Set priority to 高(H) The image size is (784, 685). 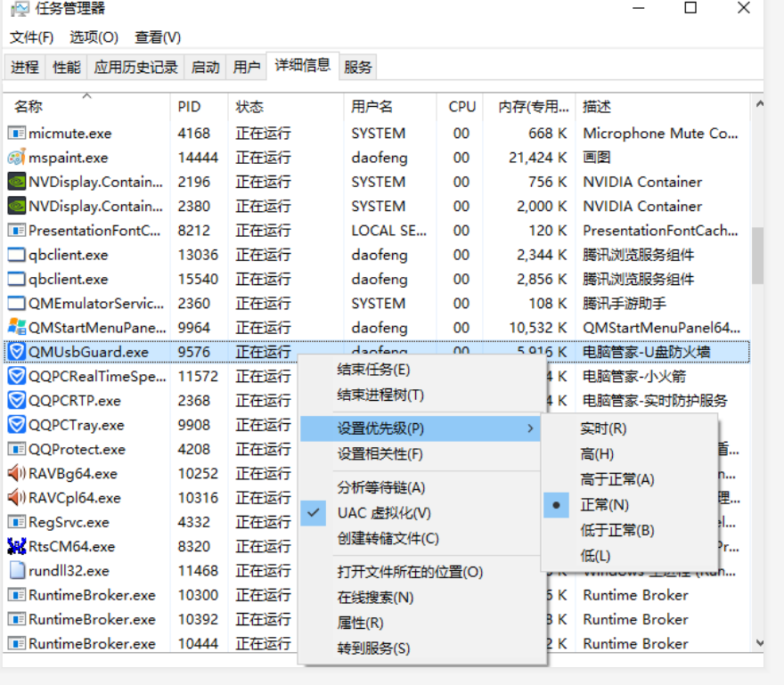(x=630, y=454)
